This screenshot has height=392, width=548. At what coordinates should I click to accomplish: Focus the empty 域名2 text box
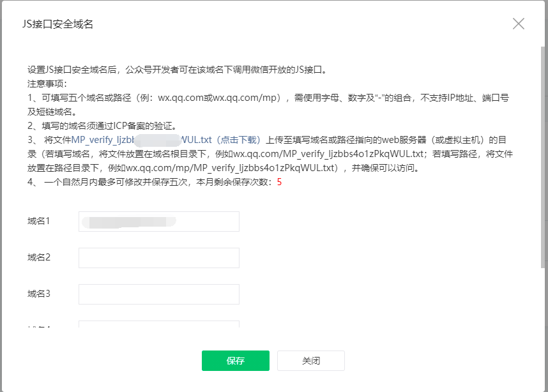160,257
